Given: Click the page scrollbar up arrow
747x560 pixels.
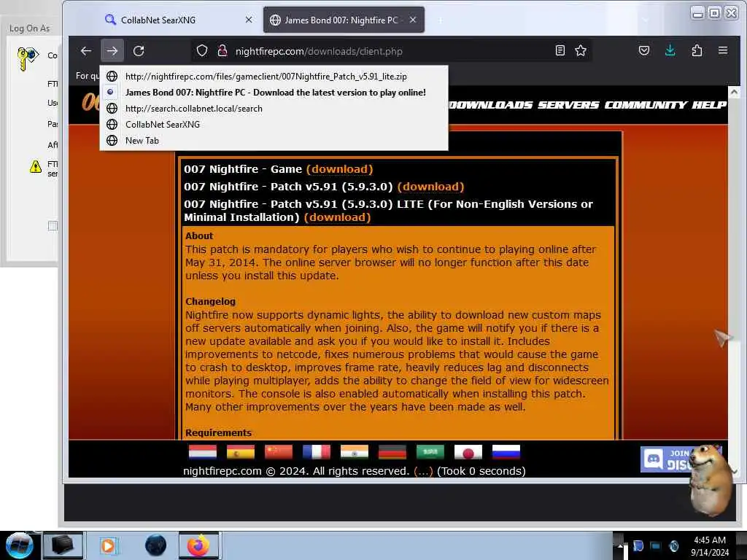Looking at the screenshot, I should [734, 91].
